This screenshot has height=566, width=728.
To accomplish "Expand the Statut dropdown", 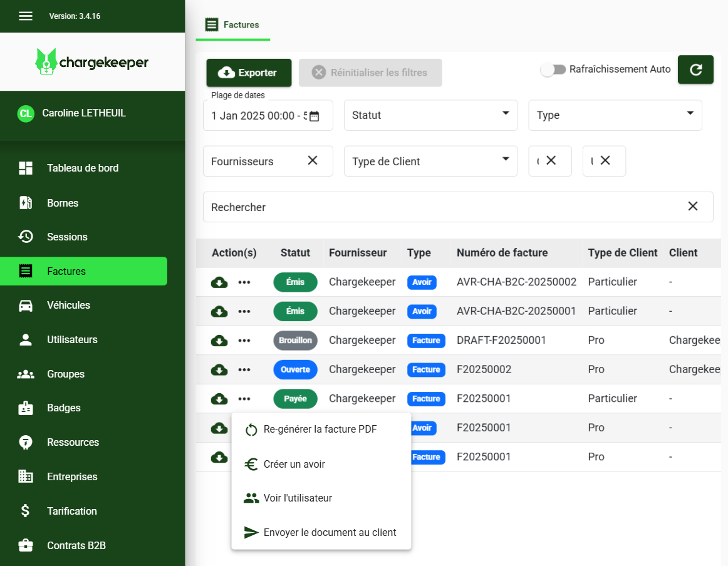I will point(430,115).
